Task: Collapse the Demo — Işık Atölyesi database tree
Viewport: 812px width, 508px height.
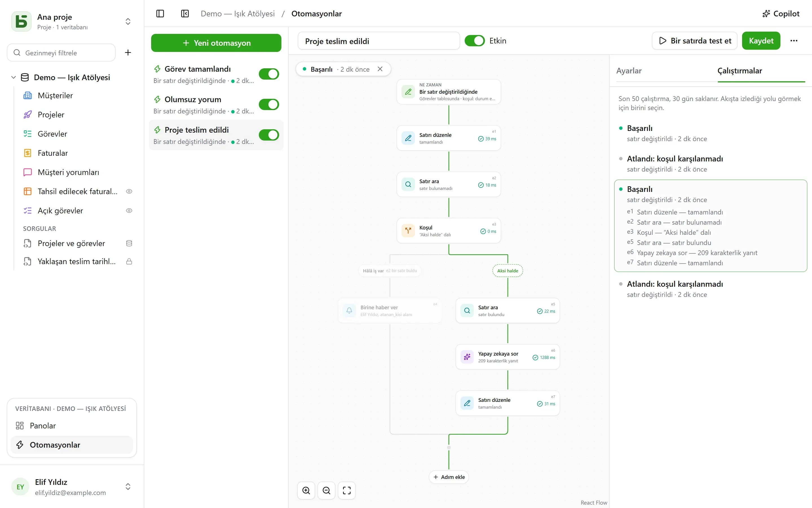Action: point(14,77)
